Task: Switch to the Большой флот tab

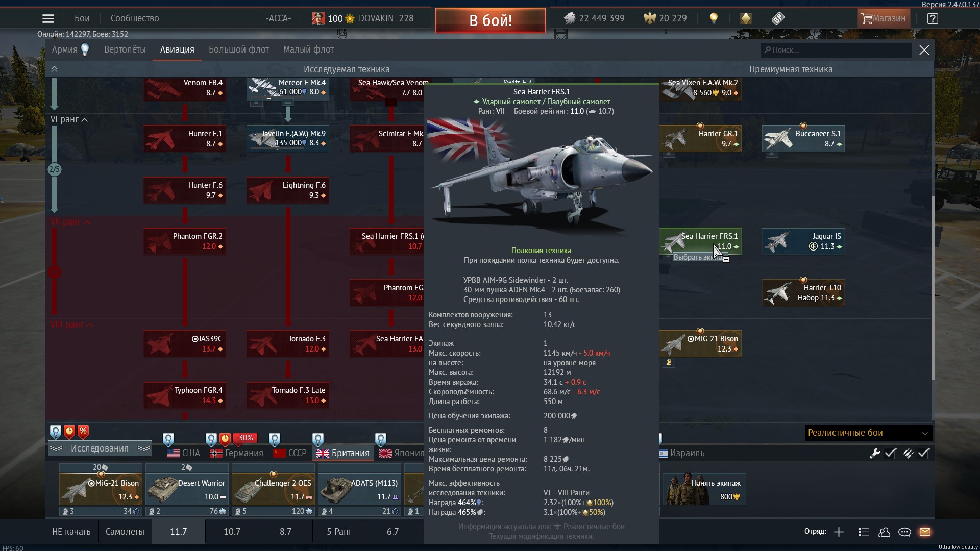Action: pyautogui.click(x=239, y=49)
